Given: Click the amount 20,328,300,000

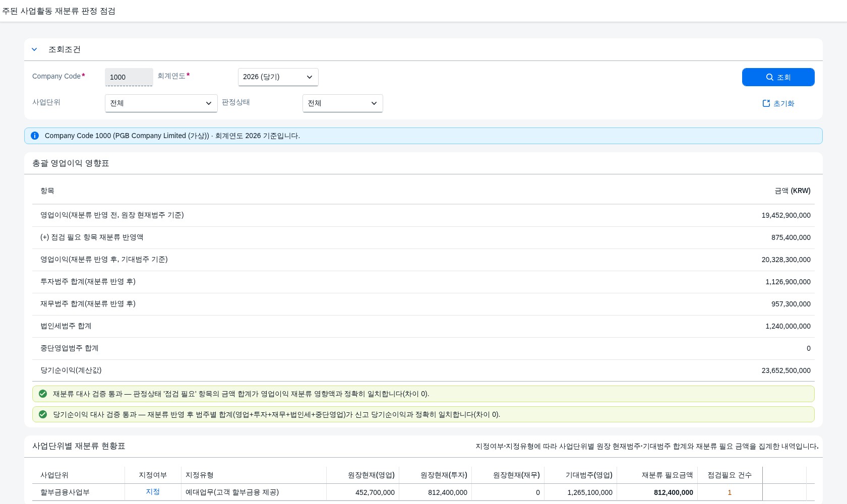Looking at the screenshot, I should 786,260.
